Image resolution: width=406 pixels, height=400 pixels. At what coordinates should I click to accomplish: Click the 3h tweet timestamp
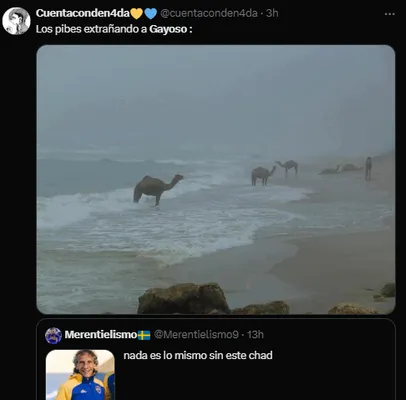tap(272, 13)
